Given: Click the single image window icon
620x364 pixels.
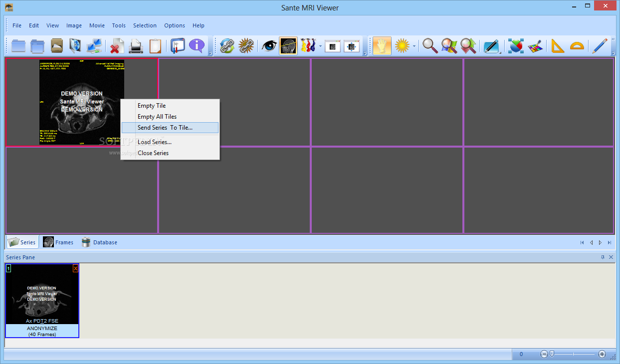Looking at the screenshot, I should [x=333, y=46].
